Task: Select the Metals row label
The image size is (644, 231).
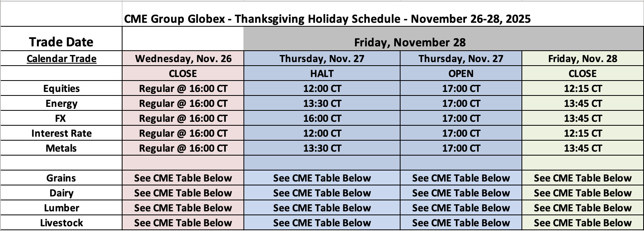Action: [61, 148]
